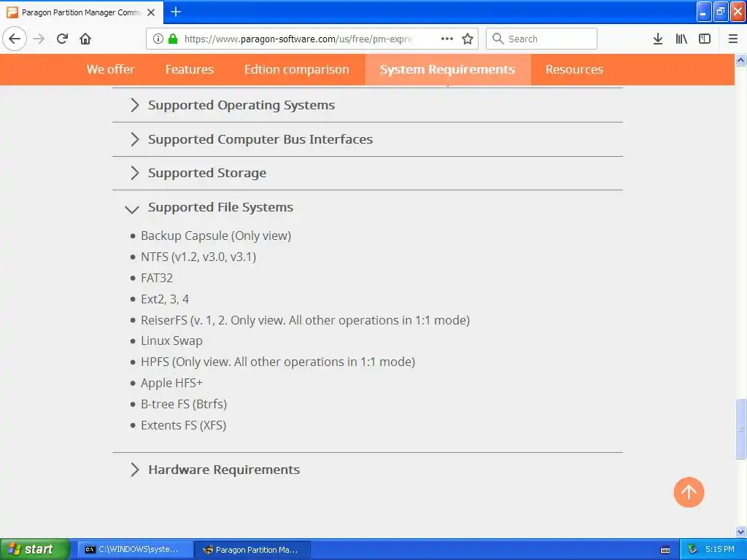Viewport: 747px width, 560px height.
Task: Go back to the previous page
Action: pos(15,39)
